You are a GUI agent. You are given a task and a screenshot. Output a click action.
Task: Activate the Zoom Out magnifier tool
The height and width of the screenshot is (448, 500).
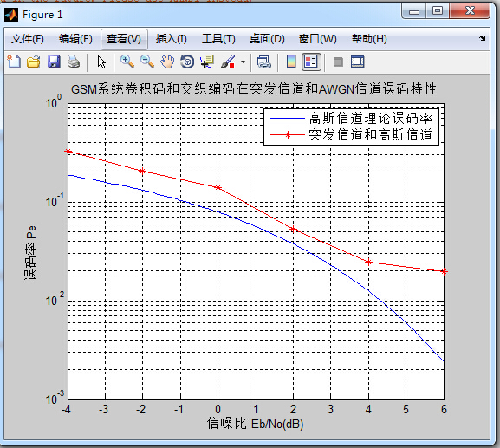[x=147, y=62]
